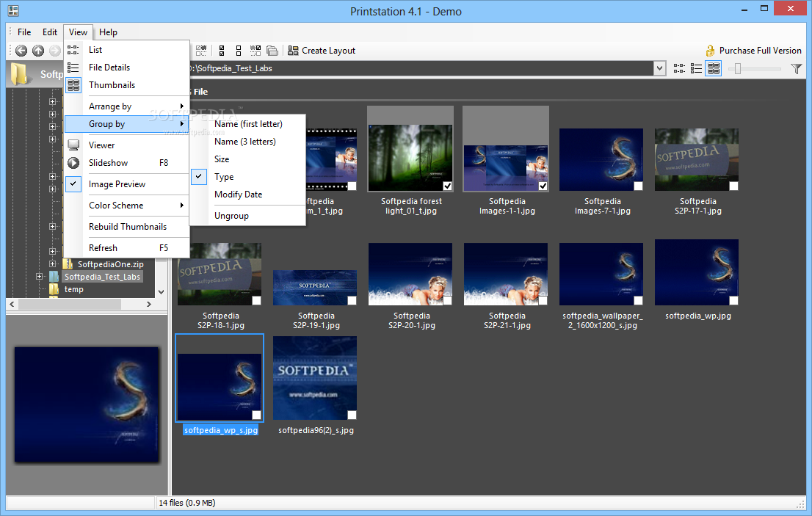Select SoftpediaOne.zip in the tree
The height and width of the screenshot is (516, 812).
[x=110, y=264]
